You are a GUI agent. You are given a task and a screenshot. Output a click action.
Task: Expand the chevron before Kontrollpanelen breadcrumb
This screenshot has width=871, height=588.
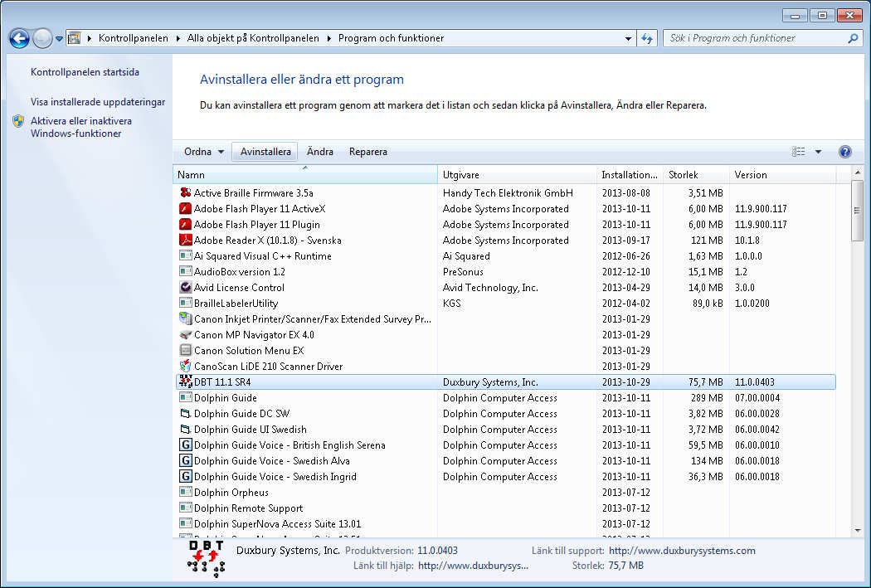pos(89,38)
